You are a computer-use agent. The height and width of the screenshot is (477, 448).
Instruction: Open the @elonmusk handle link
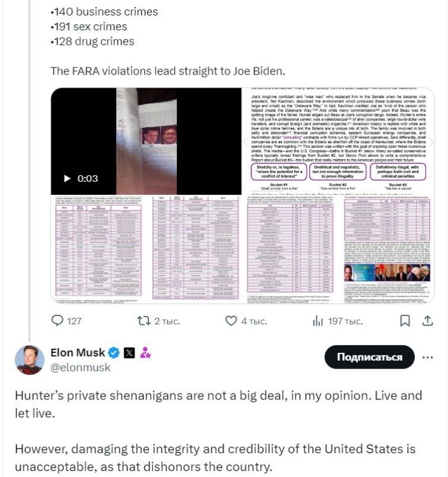[80, 367]
